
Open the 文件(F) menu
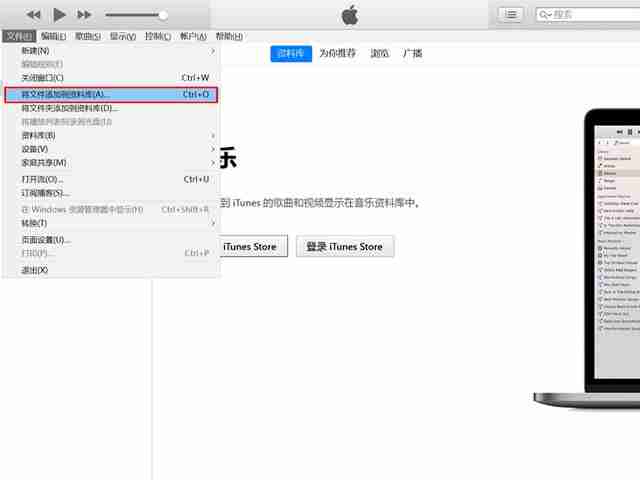[x=19, y=36]
